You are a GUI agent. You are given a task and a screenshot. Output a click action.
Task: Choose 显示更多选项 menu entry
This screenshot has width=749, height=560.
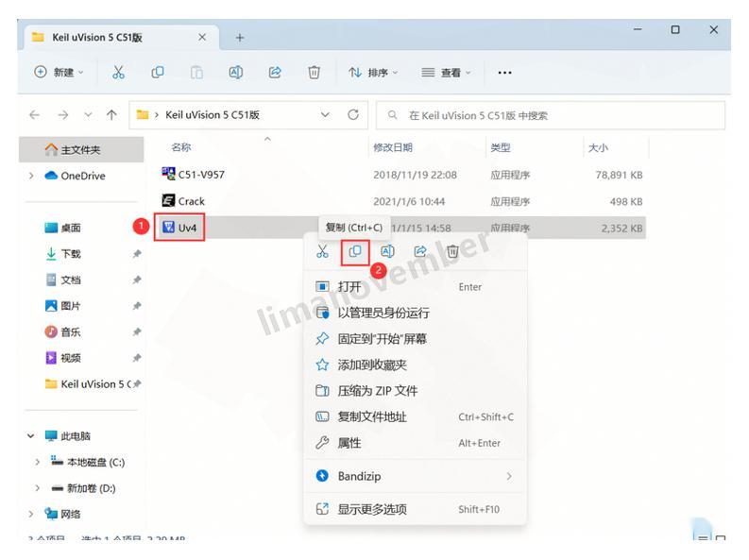pyautogui.click(x=415, y=509)
